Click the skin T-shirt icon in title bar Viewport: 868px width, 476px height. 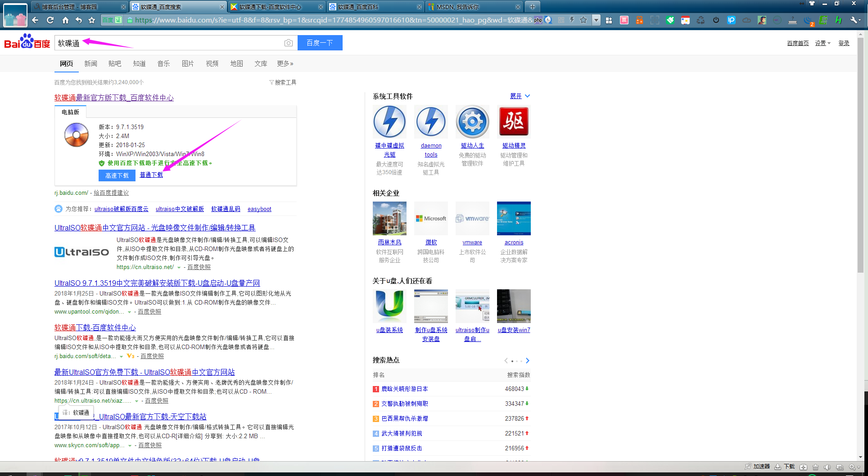[812, 4]
